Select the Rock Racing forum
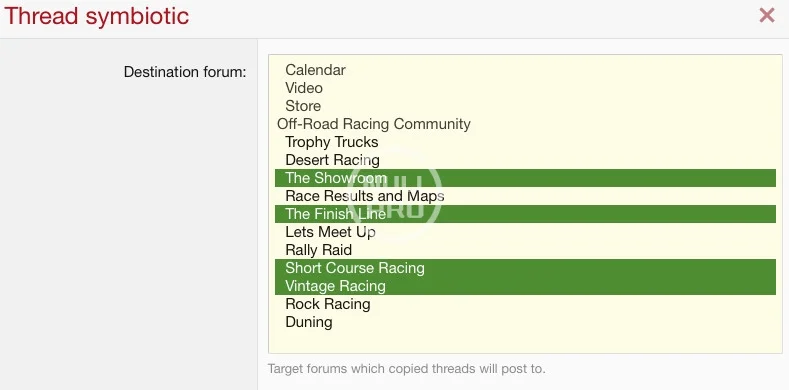Image resolution: width=789 pixels, height=390 pixels. (x=525, y=304)
